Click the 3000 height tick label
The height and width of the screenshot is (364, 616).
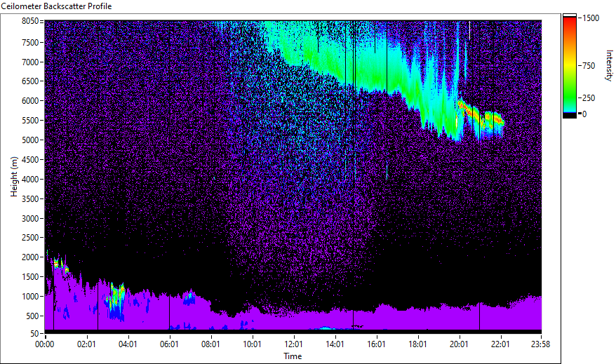(30, 219)
